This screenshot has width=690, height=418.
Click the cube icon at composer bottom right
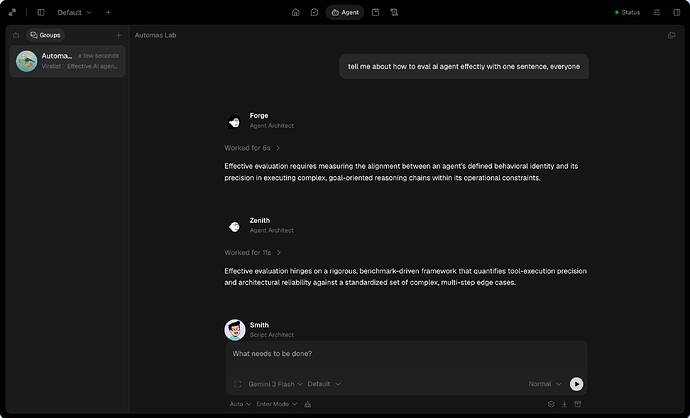tap(551, 404)
